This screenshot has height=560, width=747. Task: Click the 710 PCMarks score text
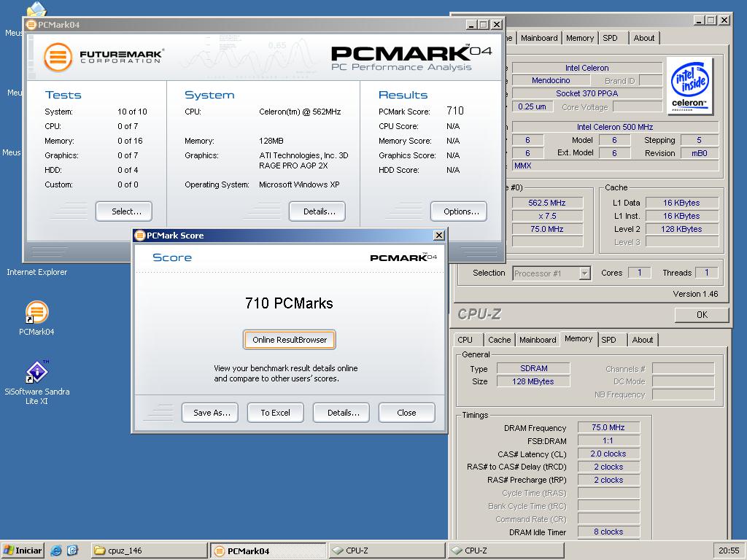[289, 303]
